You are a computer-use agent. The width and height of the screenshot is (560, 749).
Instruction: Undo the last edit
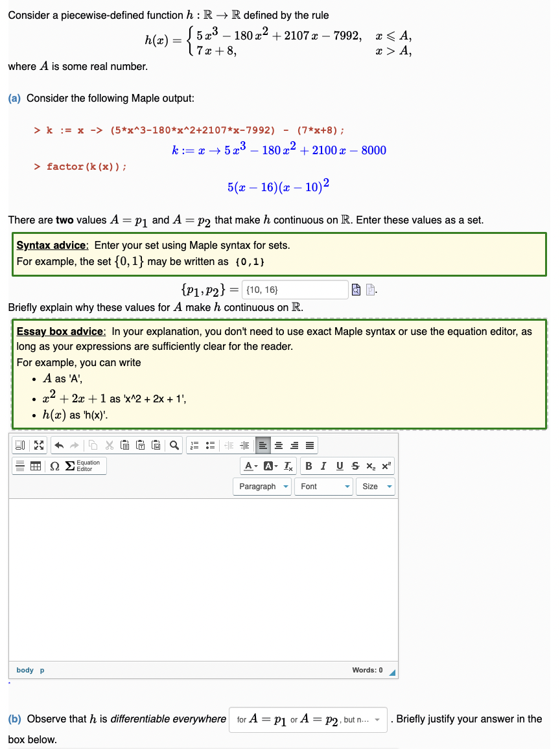click(59, 445)
